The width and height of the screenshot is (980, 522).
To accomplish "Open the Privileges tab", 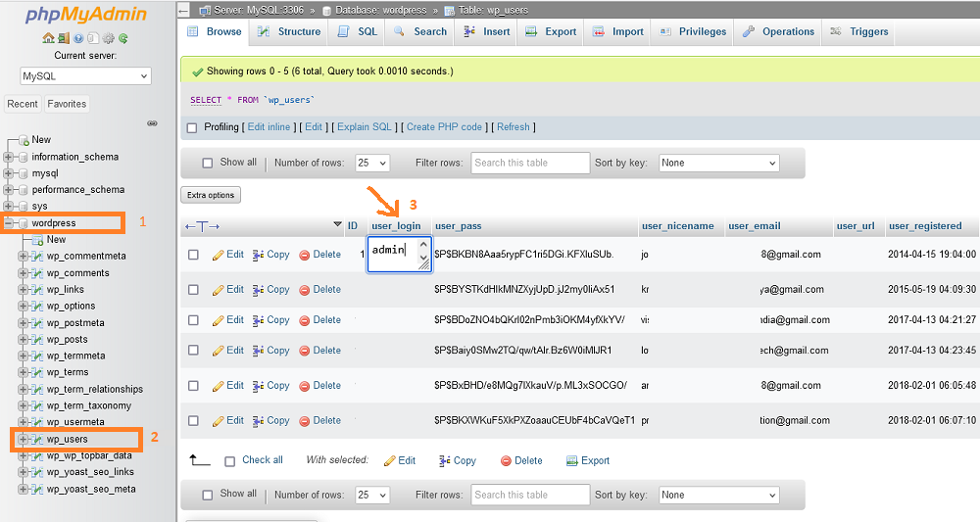I will pyautogui.click(x=693, y=32).
